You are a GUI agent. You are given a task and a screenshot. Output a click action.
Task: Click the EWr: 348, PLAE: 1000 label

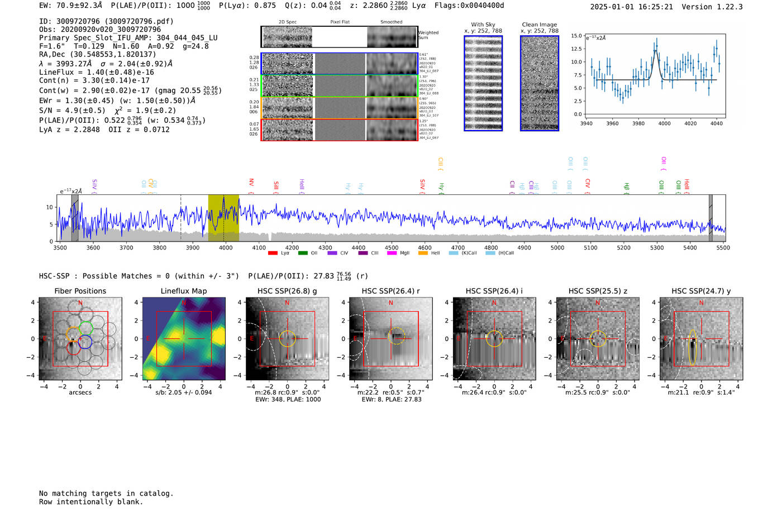click(x=288, y=400)
